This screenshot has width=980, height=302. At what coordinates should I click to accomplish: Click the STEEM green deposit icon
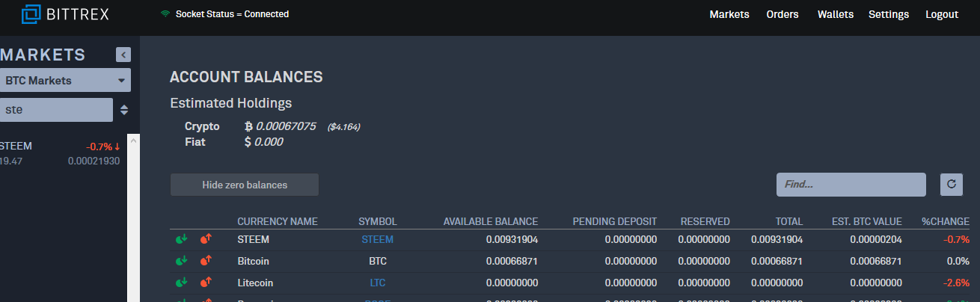180,239
